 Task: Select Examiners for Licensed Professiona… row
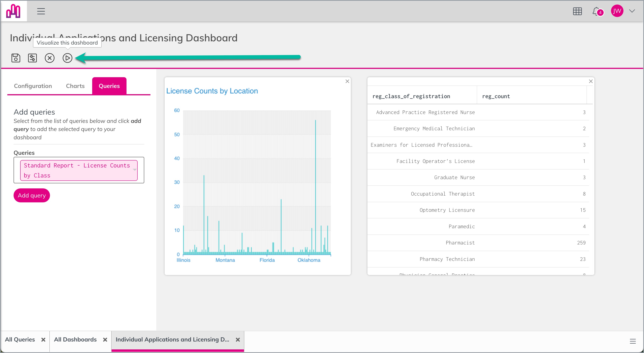click(478, 145)
